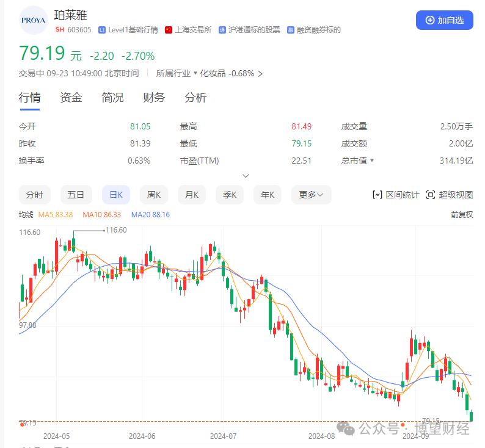Click the 2024-07 date axis label
This screenshot has height=448, width=485.
click(224, 436)
